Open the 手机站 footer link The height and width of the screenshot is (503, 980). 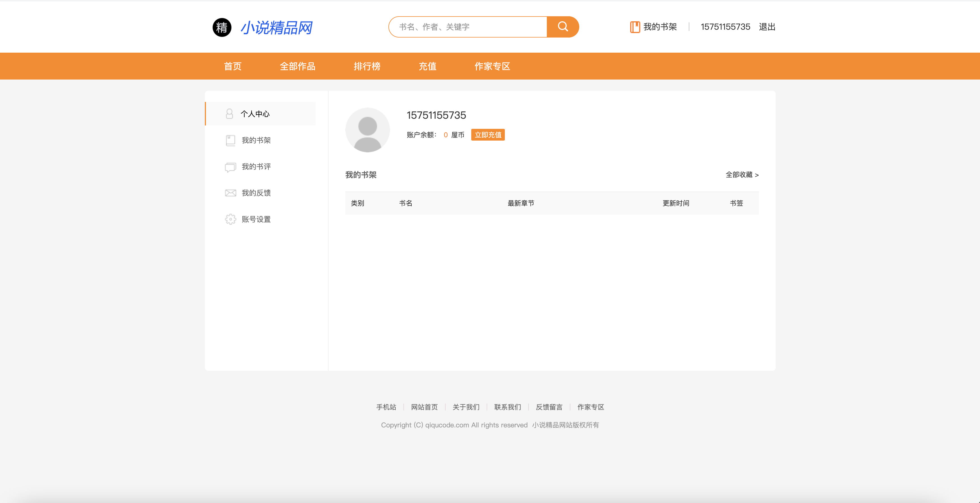(x=386, y=407)
